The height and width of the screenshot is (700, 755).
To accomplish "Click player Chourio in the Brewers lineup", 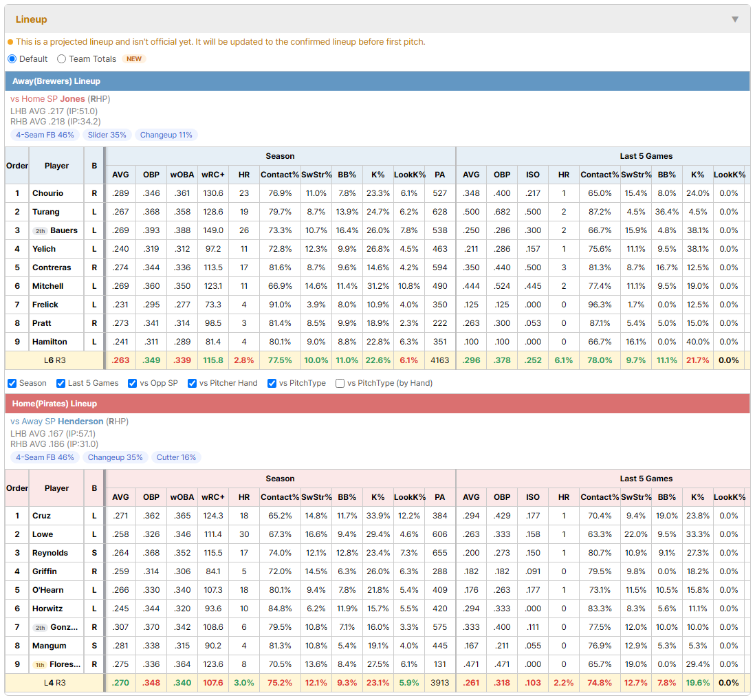I will pos(47,193).
